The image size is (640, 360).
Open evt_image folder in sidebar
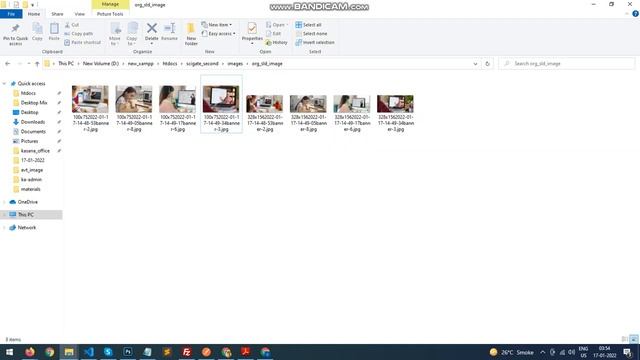coord(31,170)
